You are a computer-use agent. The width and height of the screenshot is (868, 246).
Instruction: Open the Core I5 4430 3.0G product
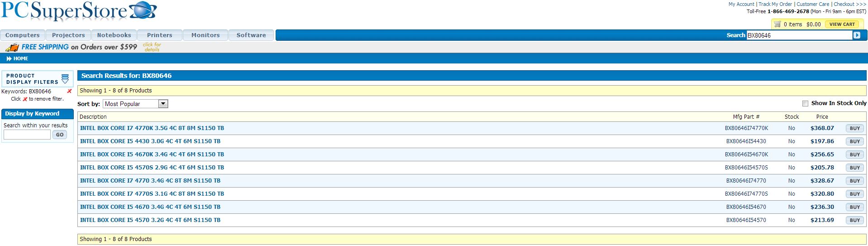pos(150,141)
